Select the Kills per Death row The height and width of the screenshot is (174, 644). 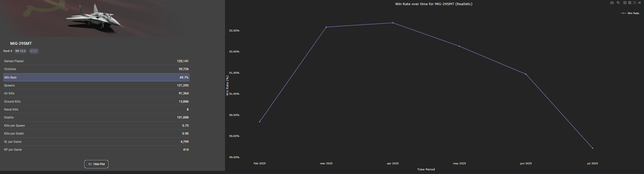(x=96, y=134)
